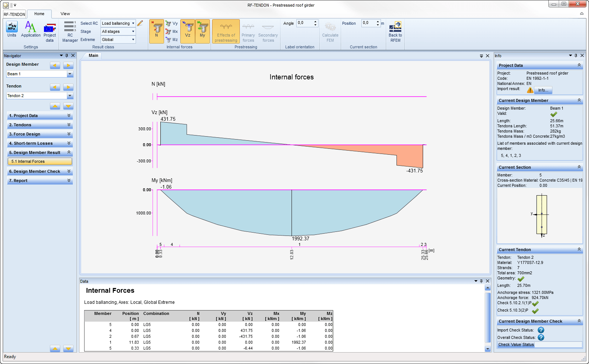Toggle Primary forces display
The width and height of the screenshot is (589, 364).
click(248, 32)
